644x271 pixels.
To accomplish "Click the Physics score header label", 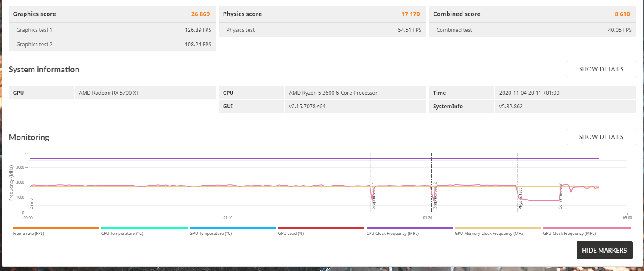I will coord(242,14).
